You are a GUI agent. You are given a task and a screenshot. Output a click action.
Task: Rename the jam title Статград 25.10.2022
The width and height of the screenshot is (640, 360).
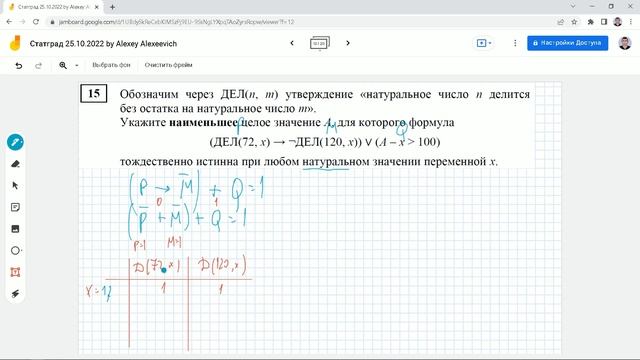pyautogui.click(x=103, y=44)
